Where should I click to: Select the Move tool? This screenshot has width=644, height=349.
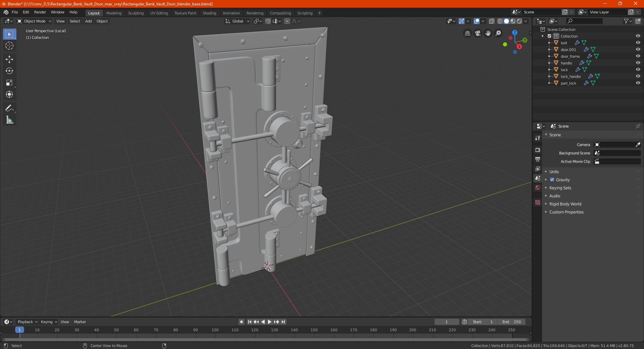pos(9,59)
